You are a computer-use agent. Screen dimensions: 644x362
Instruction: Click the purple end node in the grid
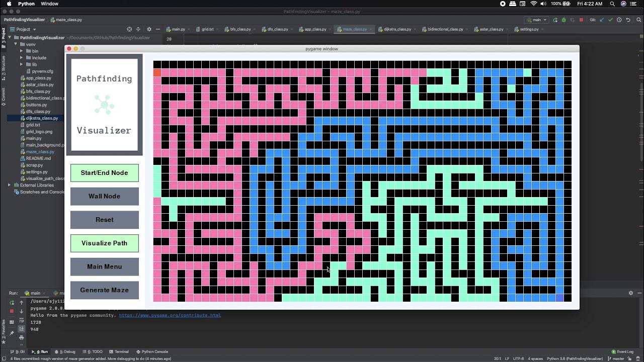(x=559, y=298)
